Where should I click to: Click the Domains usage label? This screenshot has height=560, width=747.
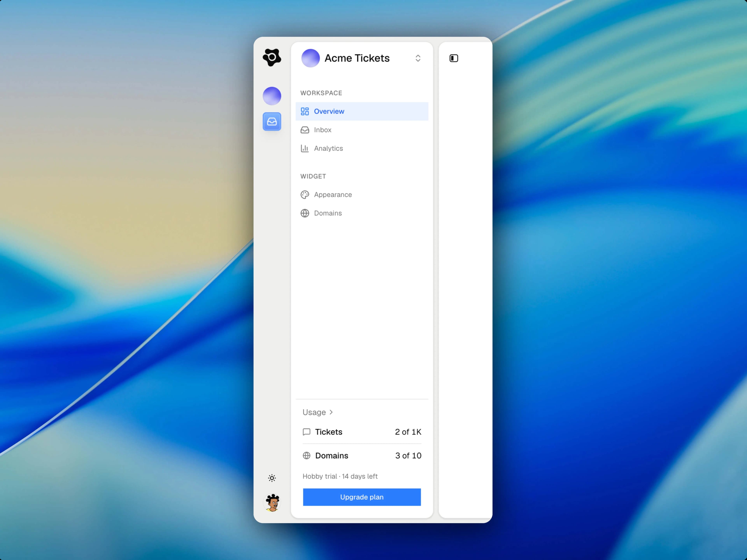click(332, 456)
